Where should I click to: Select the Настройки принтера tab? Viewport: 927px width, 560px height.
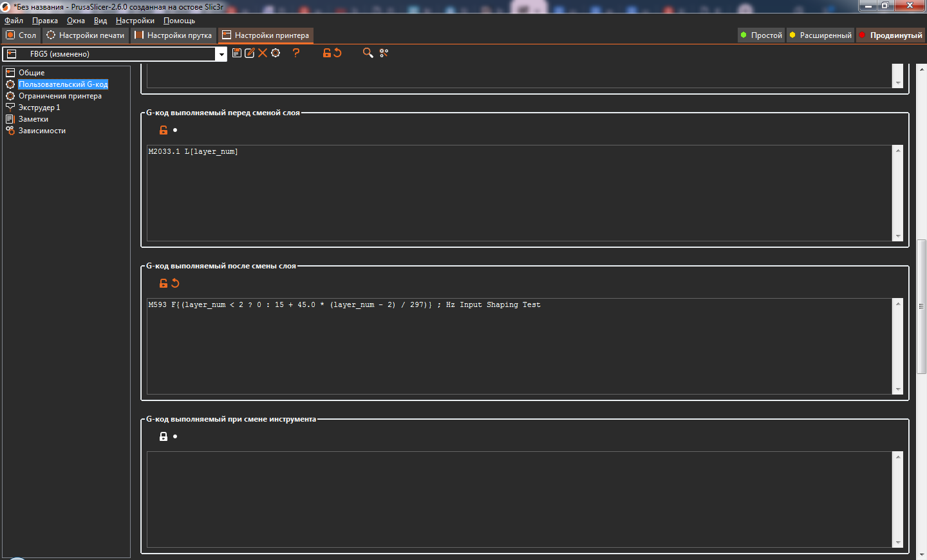click(266, 35)
